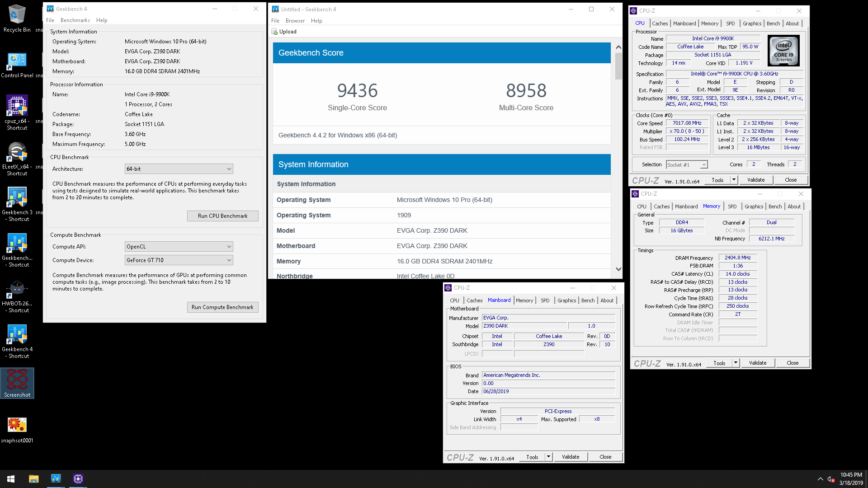
Task: Open the Control Panel desktop icon
Action: (17, 64)
